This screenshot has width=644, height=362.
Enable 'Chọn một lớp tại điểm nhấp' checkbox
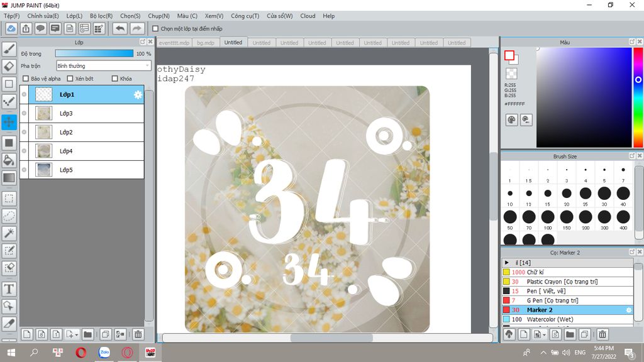coord(155,29)
